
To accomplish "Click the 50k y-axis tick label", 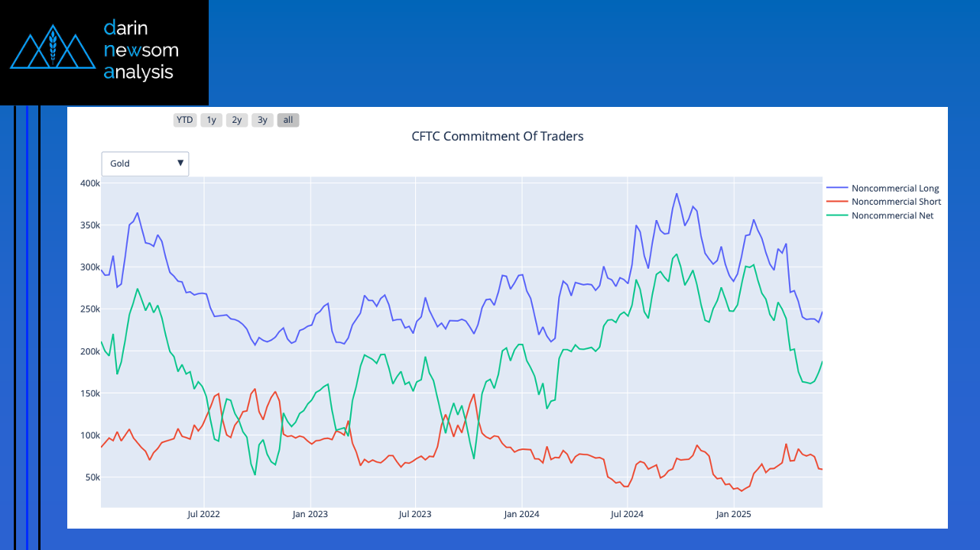I will (x=92, y=477).
